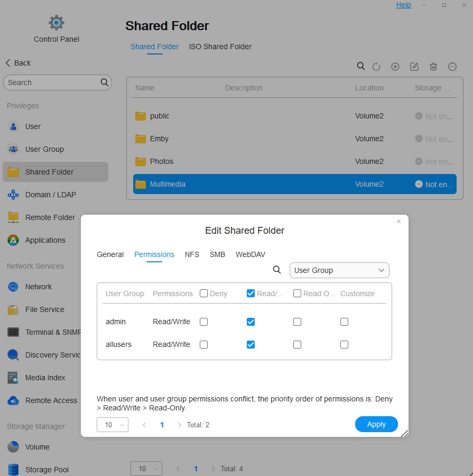Go to previous page in dialog

click(144, 425)
